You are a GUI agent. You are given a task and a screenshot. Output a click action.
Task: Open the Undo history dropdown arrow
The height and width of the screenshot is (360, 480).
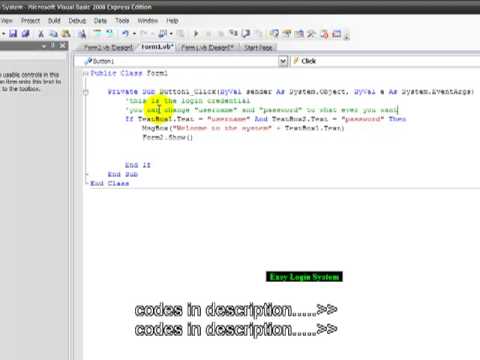pyautogui.click(x=134, y=34)
